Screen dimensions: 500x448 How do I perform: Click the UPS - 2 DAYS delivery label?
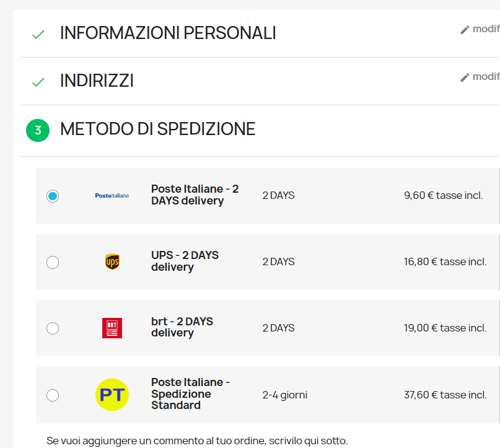[x=185, y=261]
